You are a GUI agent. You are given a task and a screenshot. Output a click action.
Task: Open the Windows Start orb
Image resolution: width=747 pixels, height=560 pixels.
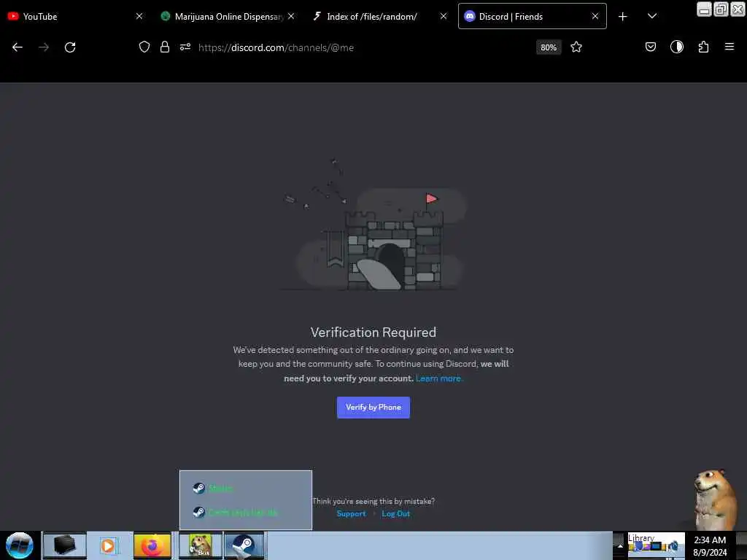(20, 545)
